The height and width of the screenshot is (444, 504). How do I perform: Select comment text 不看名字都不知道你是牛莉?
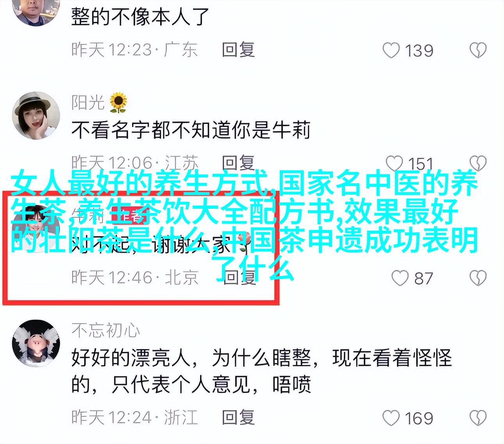coord(191,130)
